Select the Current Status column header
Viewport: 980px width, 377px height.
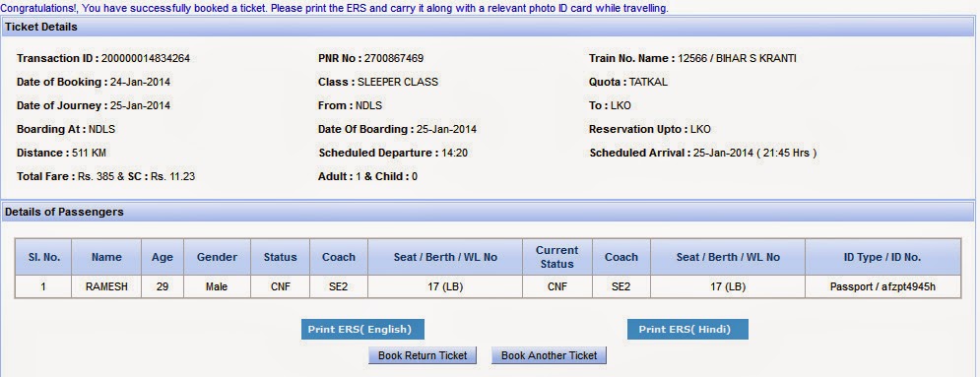[556, 257]
